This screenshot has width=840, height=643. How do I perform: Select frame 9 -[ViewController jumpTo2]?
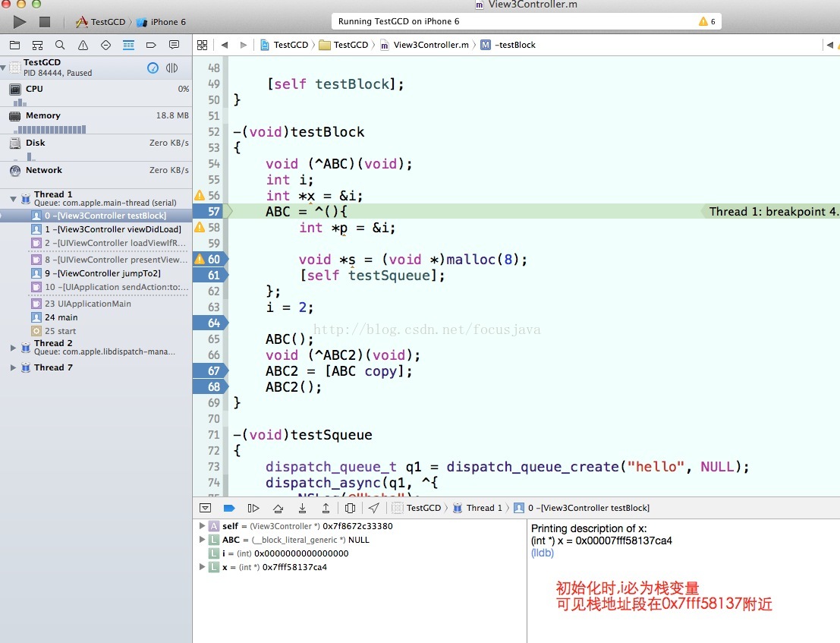tap(96, 273)
